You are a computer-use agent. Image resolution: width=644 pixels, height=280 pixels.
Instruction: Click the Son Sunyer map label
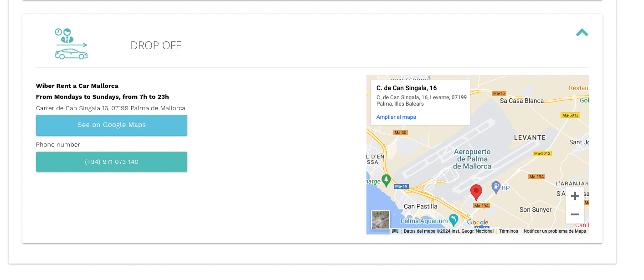(536, 209)
